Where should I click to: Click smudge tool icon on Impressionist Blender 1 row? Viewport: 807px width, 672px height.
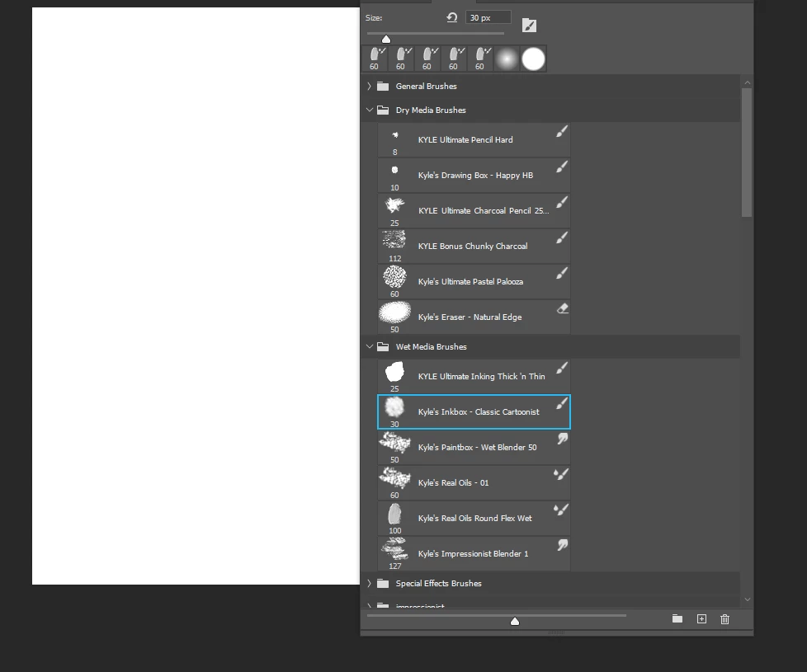(x=563, y=545)
